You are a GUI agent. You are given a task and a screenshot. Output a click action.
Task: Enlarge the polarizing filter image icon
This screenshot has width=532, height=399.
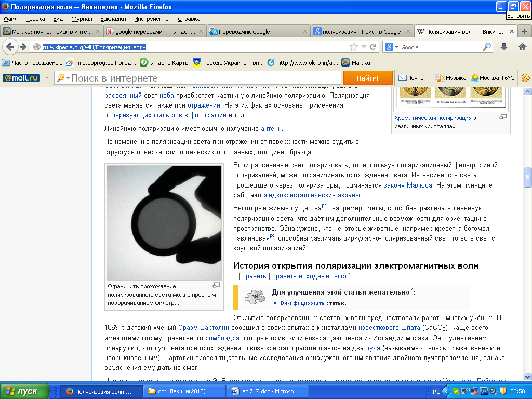point(216,285)
